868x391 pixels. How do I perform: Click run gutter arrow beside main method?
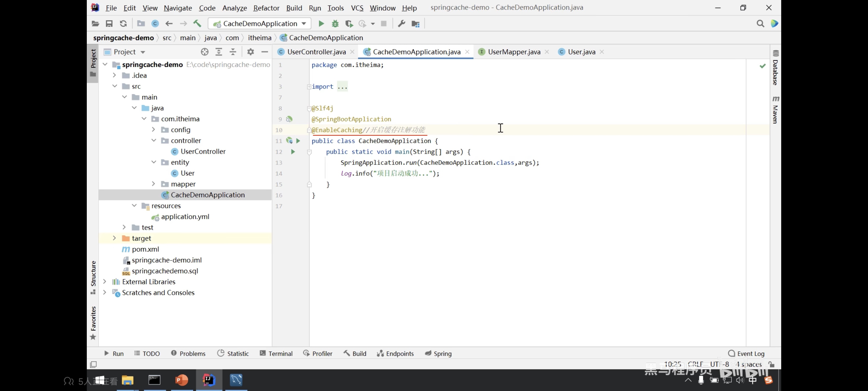point(293,152)
